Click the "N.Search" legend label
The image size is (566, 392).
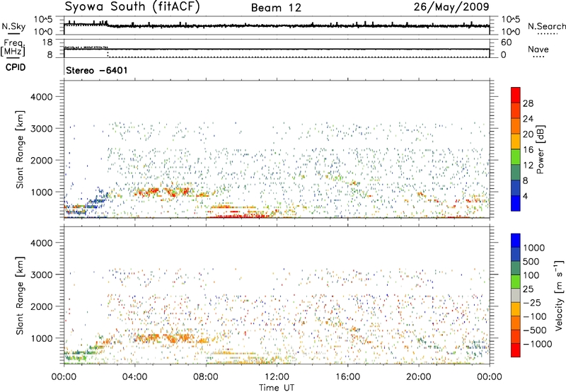click(546, 26)
